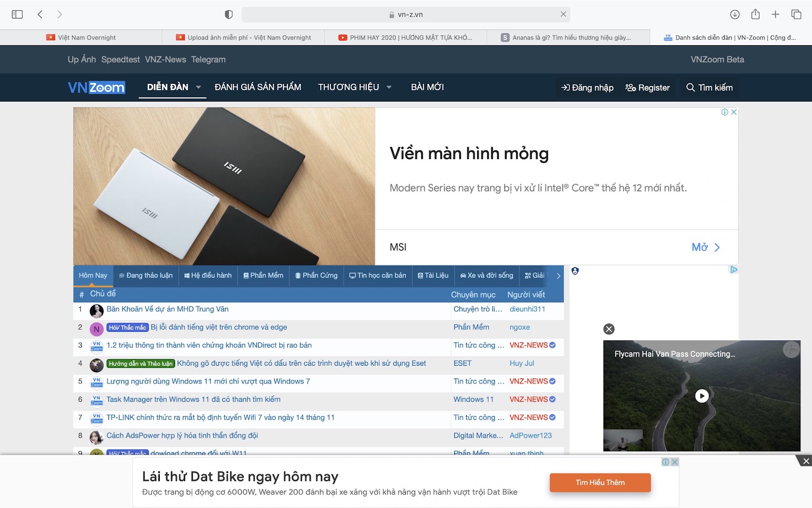Select the Phần Mềm tab
812x508 pixels.
click(x=263, y=275)
